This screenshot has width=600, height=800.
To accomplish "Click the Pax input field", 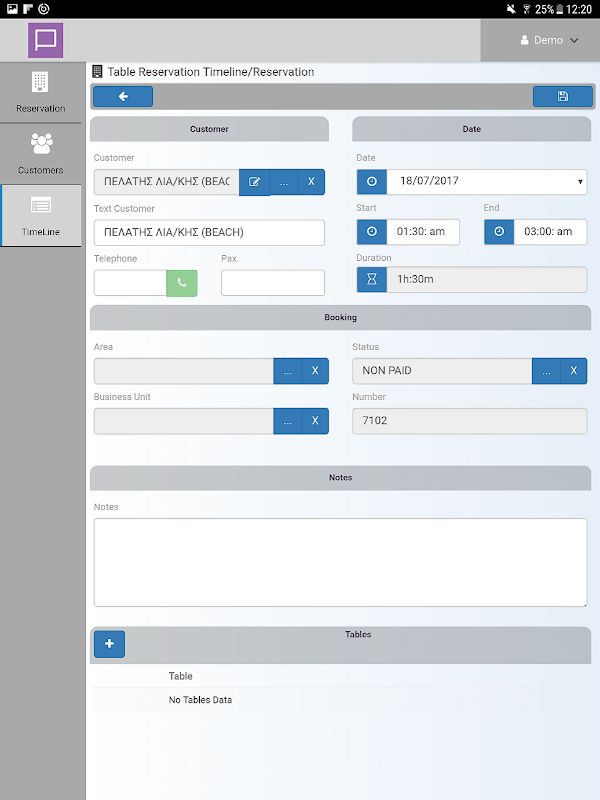I will [273, 283].
